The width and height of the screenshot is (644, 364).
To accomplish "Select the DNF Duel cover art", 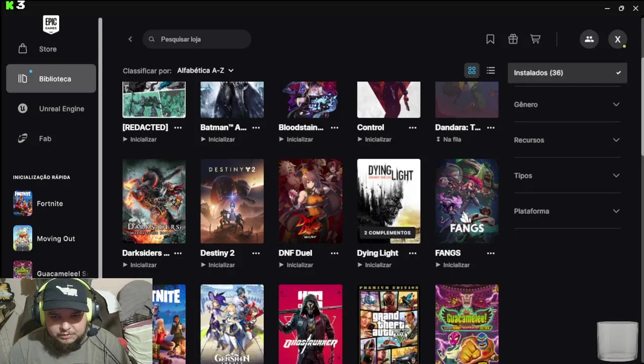I will click(311, 201).
